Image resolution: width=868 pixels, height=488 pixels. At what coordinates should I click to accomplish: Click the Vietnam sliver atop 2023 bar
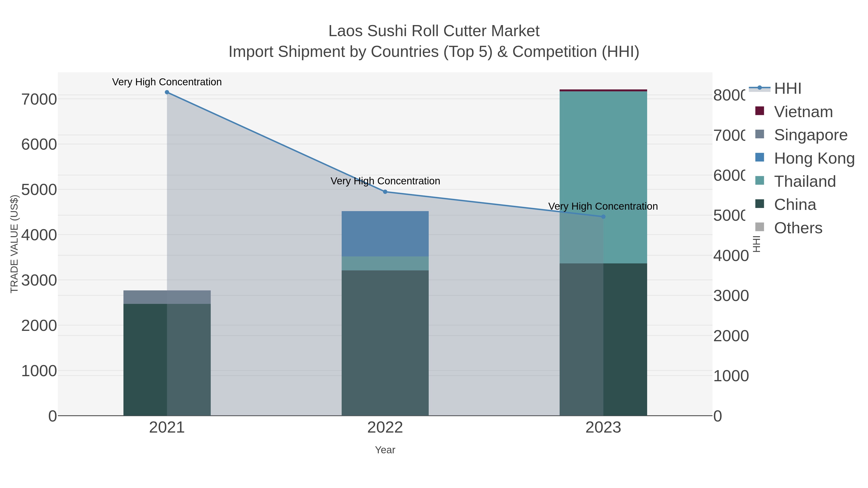tap(603, 90)
